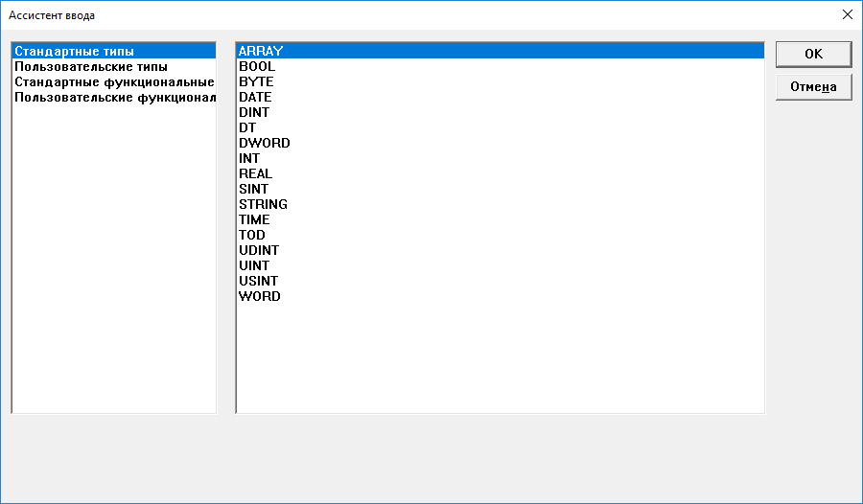This screenshot has width=863, height=504.
Task: Pick the BOOL data type
Action: [x=257, y=66]
